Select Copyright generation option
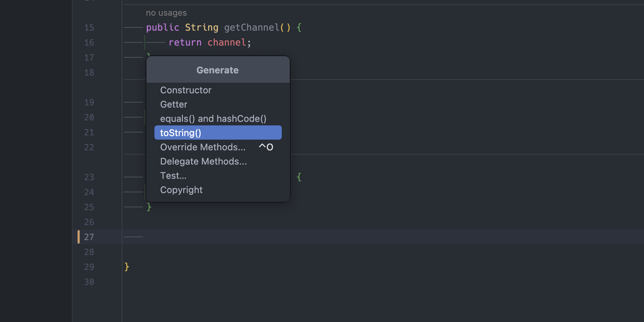The height and width of the screenshot is (322, 644). pos(181,189)
